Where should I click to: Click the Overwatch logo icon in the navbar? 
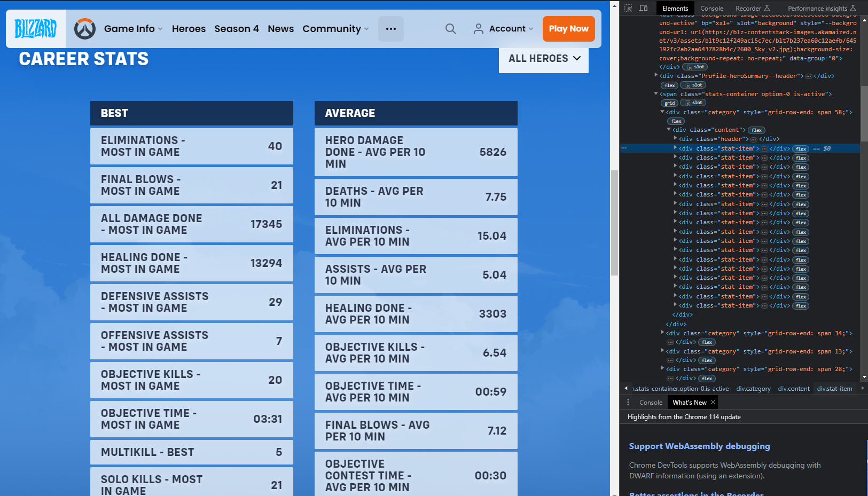click(85, 29)
